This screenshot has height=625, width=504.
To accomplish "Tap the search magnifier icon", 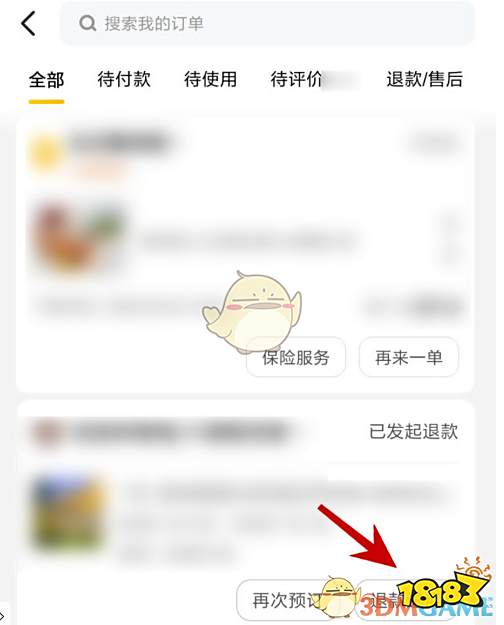I will pos(87,24).
